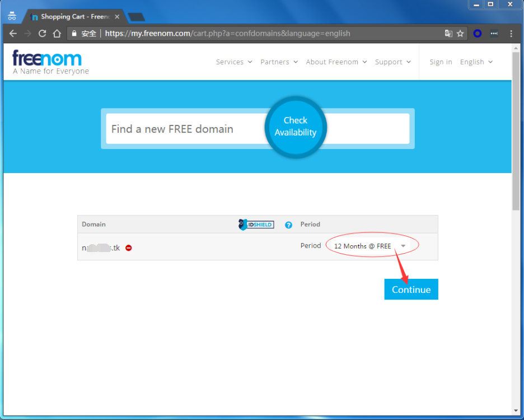Click the blue question mark help icon
Viewport: 524px width, 420px height.
[288, 225]
